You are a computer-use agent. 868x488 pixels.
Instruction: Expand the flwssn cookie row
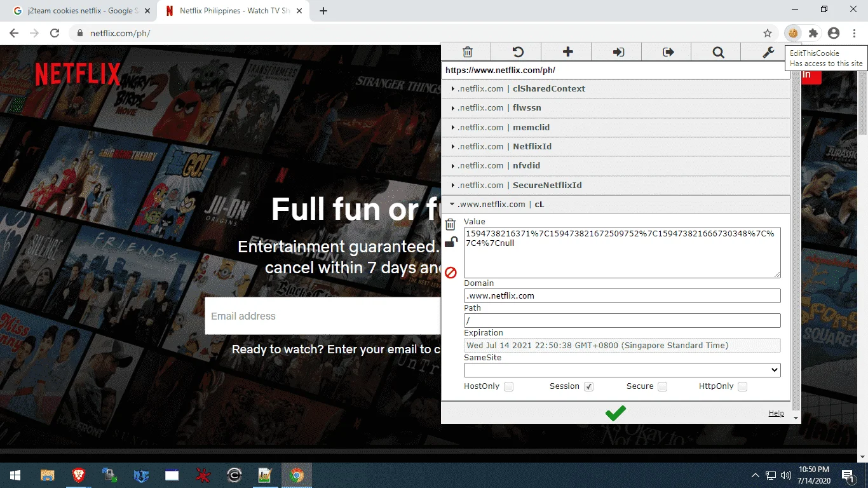click(615, 108)
